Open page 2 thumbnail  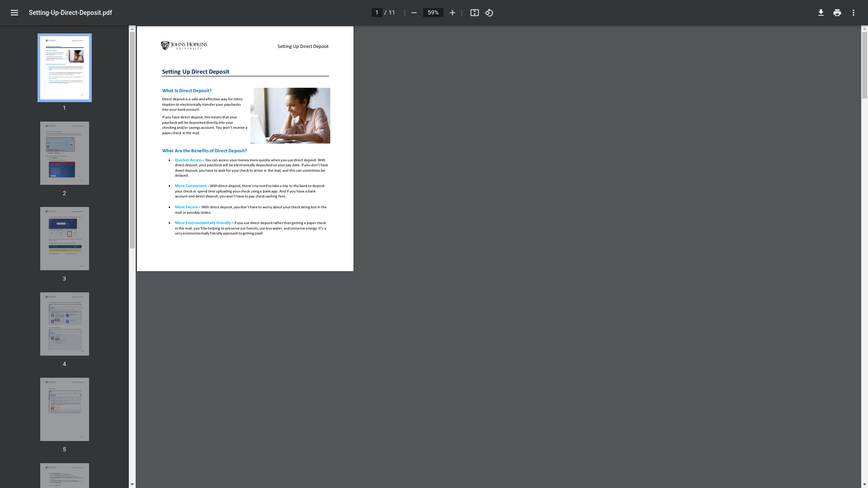click(64, 153)
